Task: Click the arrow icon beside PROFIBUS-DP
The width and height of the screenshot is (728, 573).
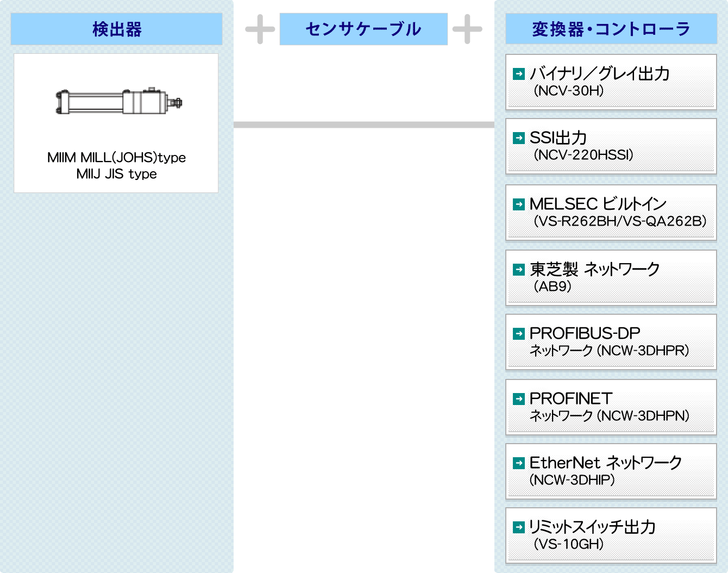Action: coord(519,333)
